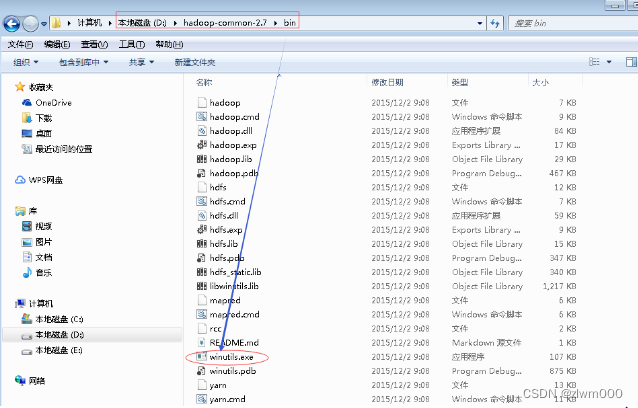Image resolution: width=638 pixels, height=408 pixels.
Task: Open the address bar history dropdown
Action: (480, 23)
